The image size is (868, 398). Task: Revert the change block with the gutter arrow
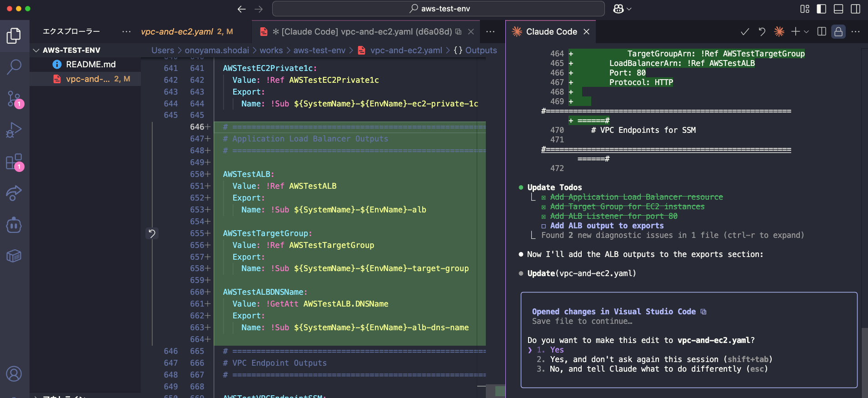(x=152, y=233)
